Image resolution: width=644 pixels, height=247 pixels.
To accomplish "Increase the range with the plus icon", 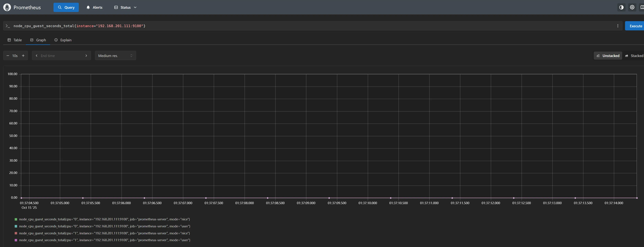I will (23, 56).
